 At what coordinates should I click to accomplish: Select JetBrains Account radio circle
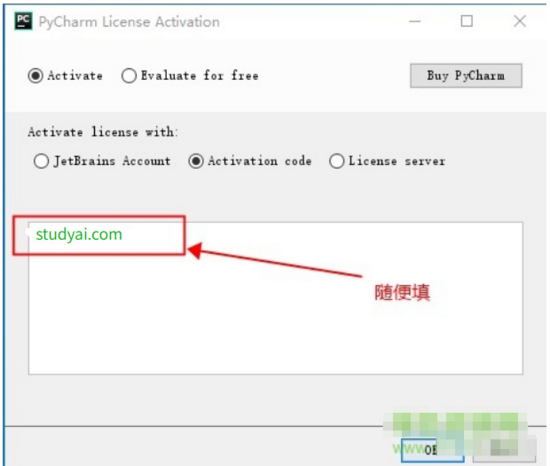pyautogui.click(x=41, y=161)
